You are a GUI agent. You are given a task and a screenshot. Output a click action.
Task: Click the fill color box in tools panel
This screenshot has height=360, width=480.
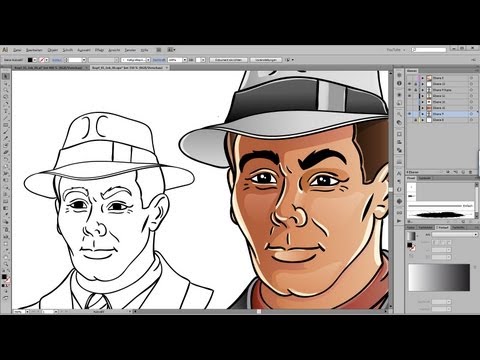(x=4, y=277)
